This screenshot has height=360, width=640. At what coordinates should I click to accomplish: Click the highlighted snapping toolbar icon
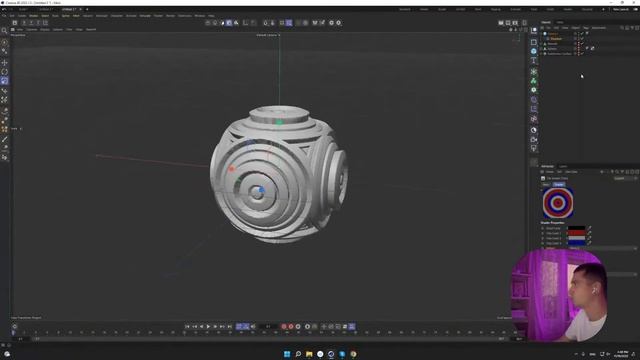click(x=229, y=23)
